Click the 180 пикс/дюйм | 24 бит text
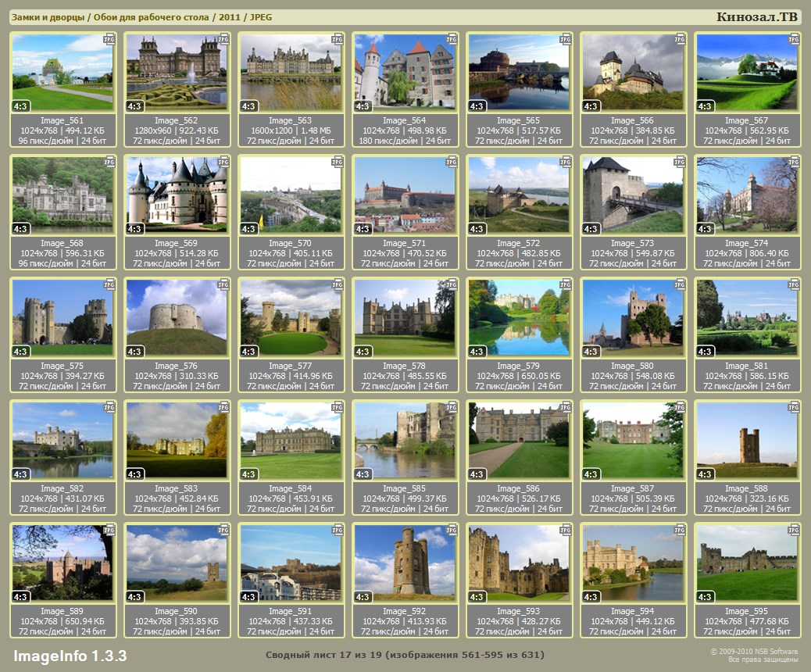811x672 pixels. pyautogui.click(x=405, y=141)
